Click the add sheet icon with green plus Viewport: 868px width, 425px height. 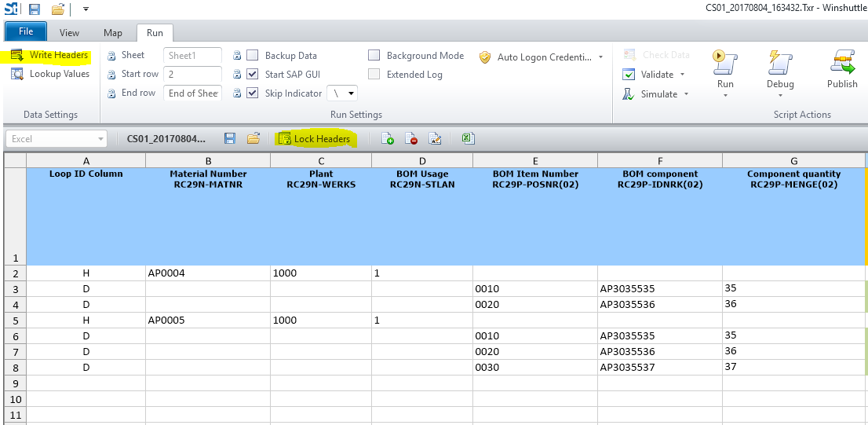point(387,139)
